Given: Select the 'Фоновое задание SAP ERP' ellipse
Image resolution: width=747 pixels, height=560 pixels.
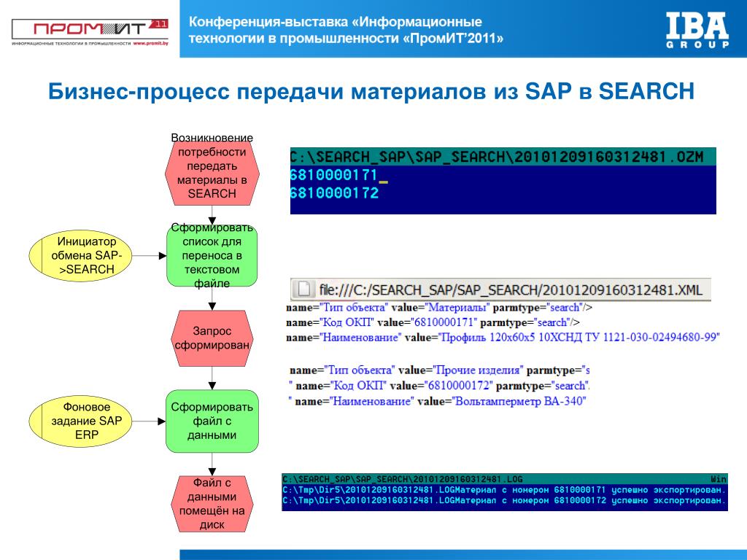Looking at the screenshot, I should tap(80, 421).
